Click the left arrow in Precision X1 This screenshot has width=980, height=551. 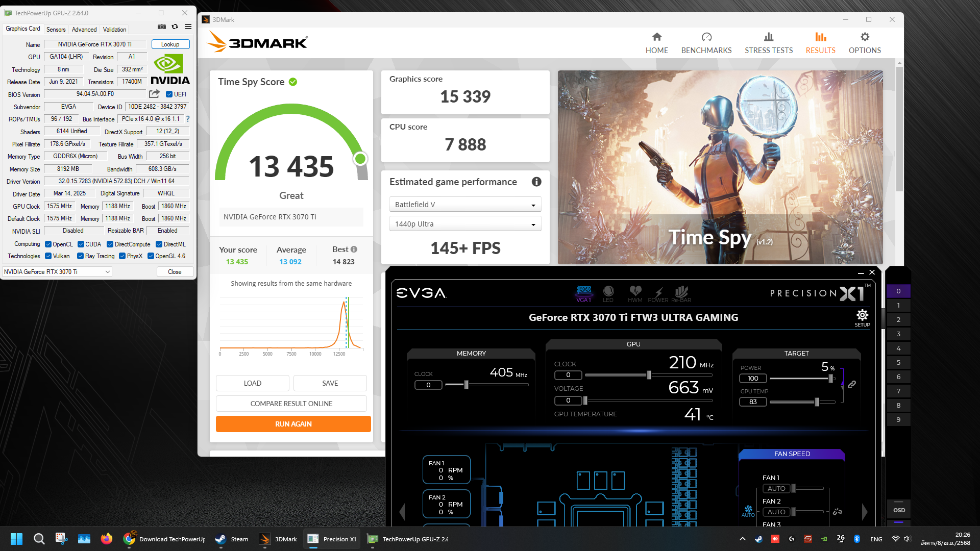pyautogui.click(x=402, y=512)
